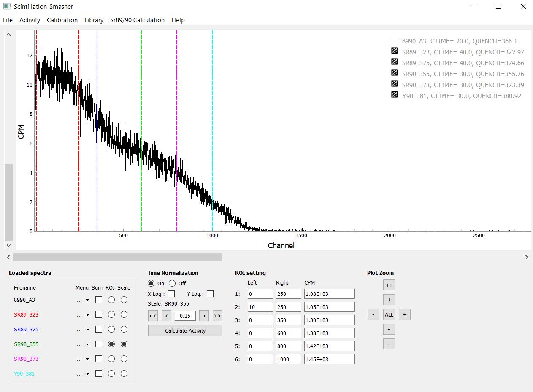Viewport: 533px width, 392px height.
Task: Unhide the Y90_381 spectrum in the legend
Action: click(394, 94)
